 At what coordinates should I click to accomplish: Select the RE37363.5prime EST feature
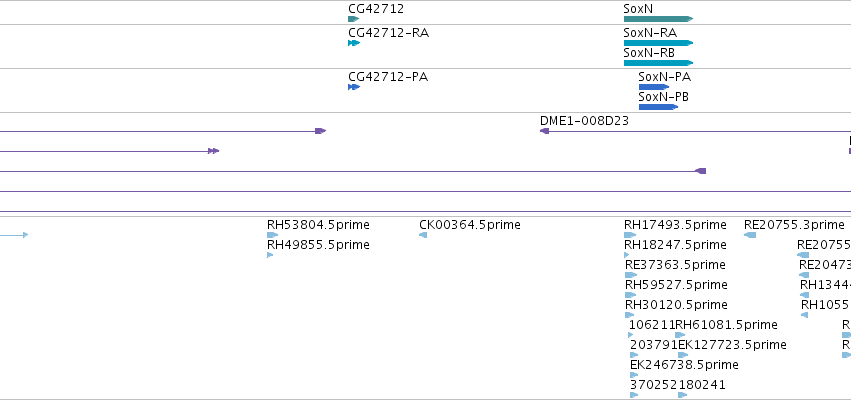tap(631, 275)
